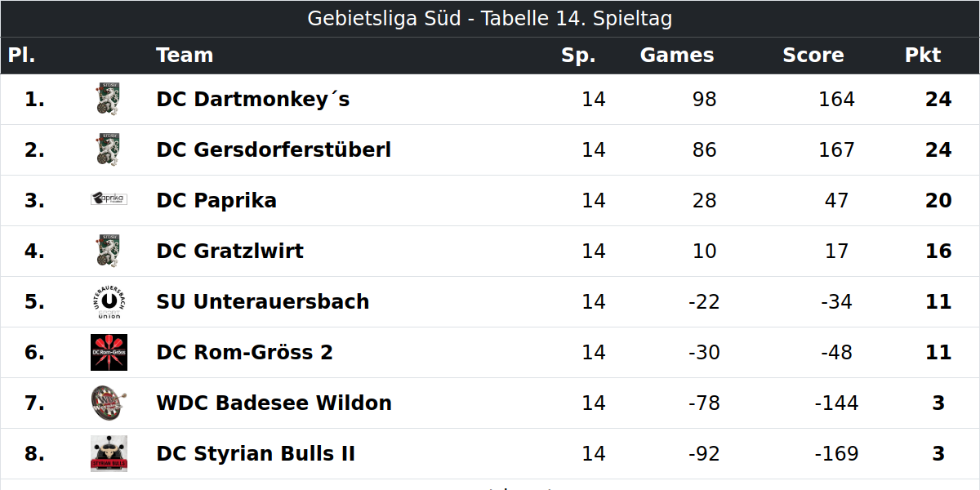Sort by the Pkt column header
Screen dimensions: 980x490
pos(923,55)
